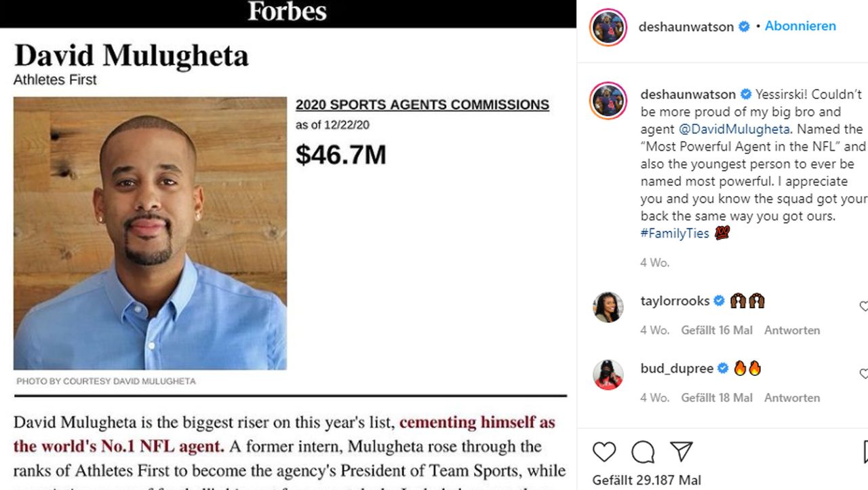Click deshaunwatson's profile picture in the header

click(x=608, y=27)
